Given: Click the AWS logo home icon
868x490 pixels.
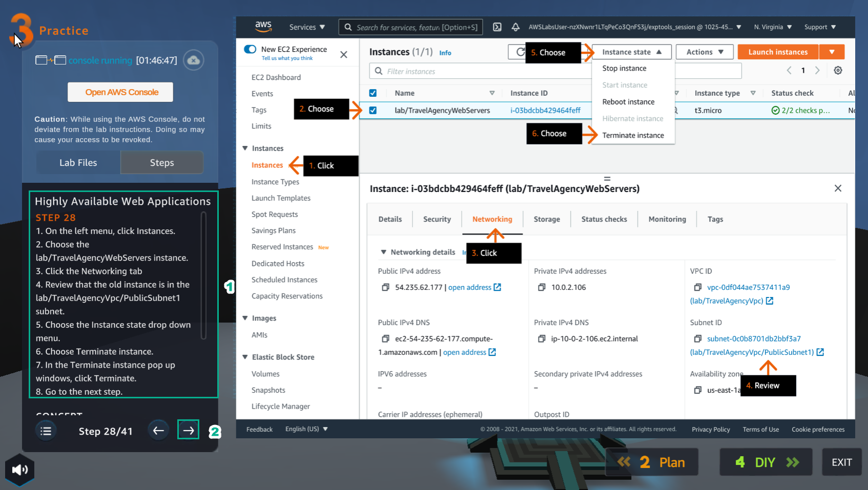Looking at the screenshot, I should [263, 26].
